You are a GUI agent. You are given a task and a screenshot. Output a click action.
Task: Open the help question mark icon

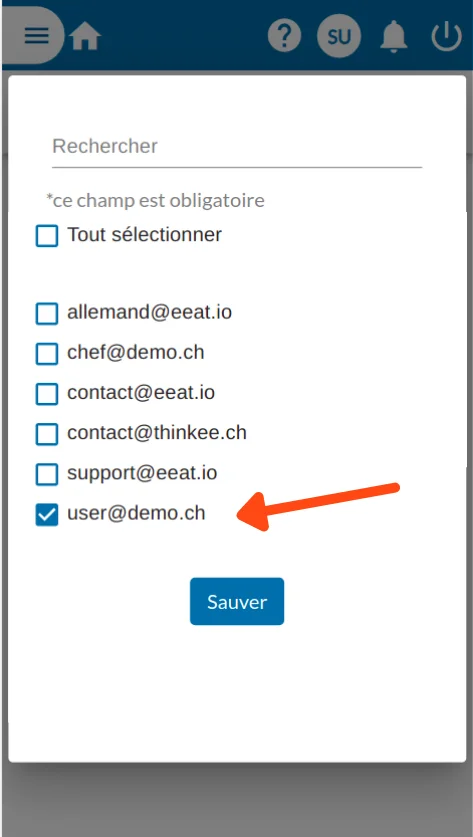[x=284, y=35]
